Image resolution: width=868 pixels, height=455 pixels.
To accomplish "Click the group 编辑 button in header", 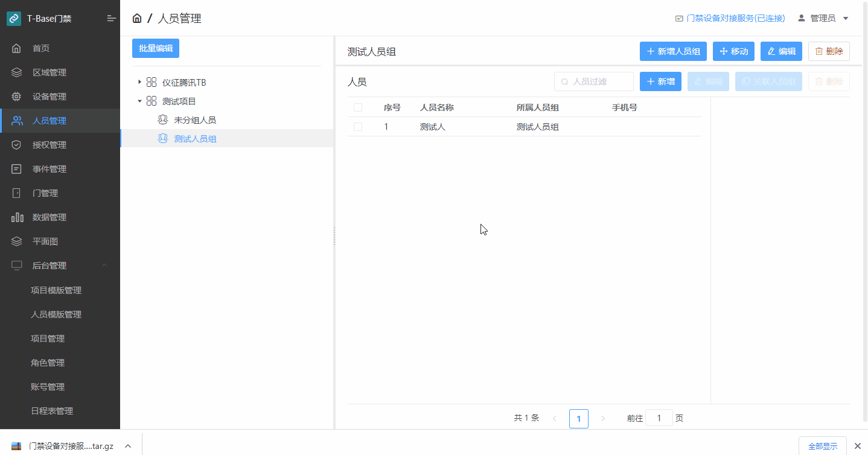I will (x=781, y=51).
